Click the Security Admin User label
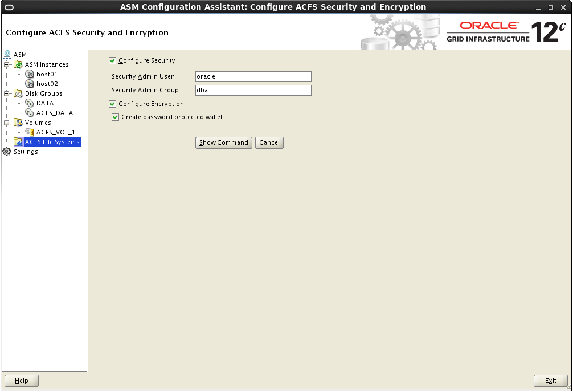 click(142, 76)
